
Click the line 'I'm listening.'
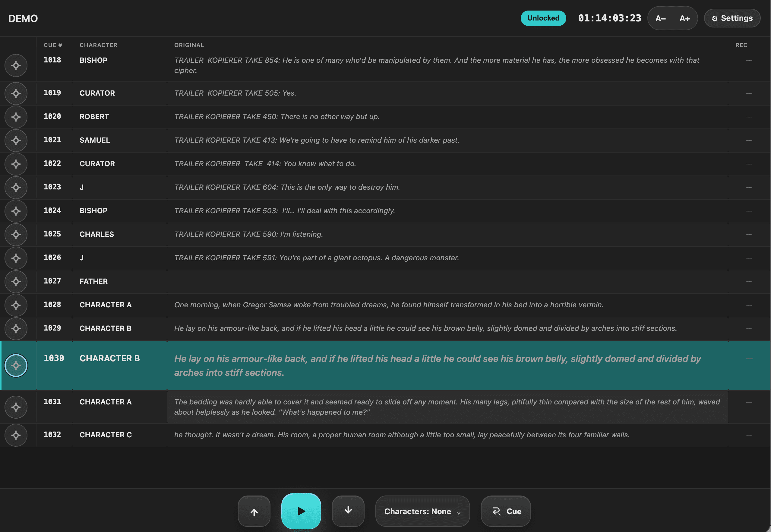click(x=302, y=234)
